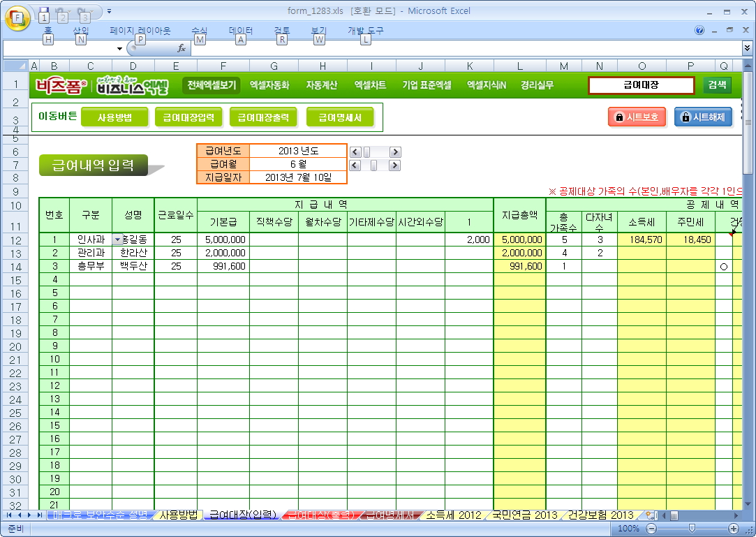Click the zoom out minus icon

click(x=651, y=529)
